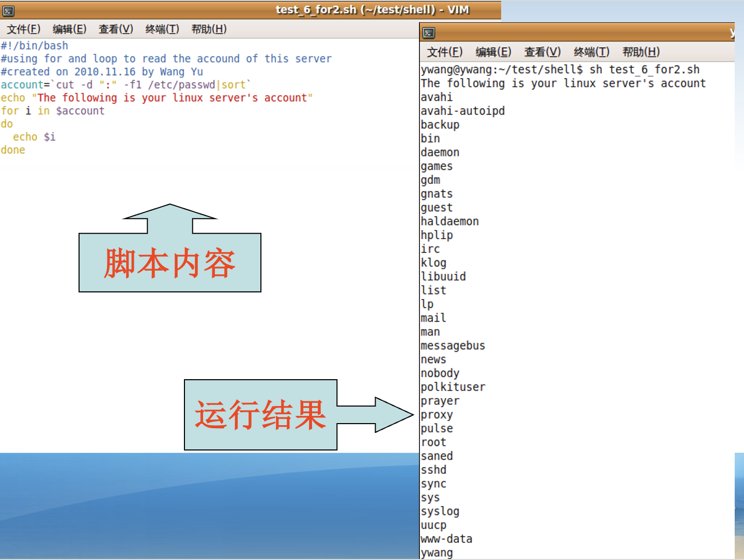This screenshot has width=744, height=560.
Task: Click the 'saned' output line
Action: click(437, 456)
